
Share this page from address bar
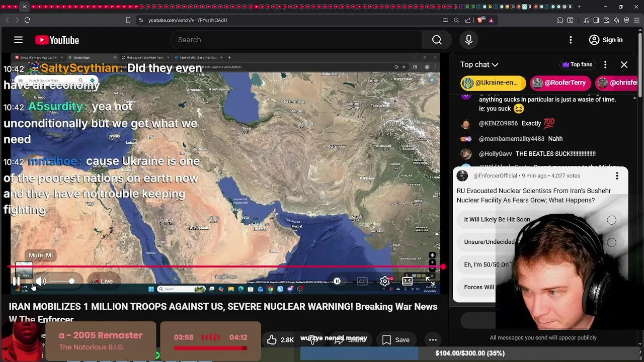click(468, 20)
